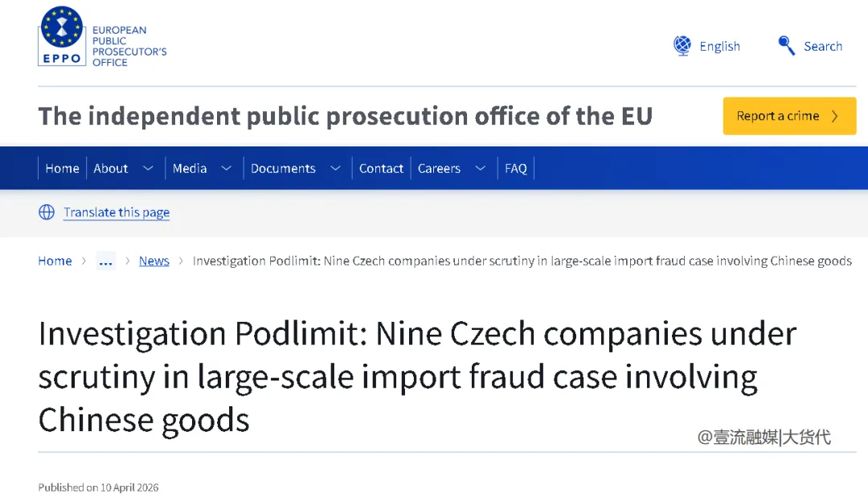Expand the About menu chevron
Screen dimensions: 868x502
[x=148, y=168]
